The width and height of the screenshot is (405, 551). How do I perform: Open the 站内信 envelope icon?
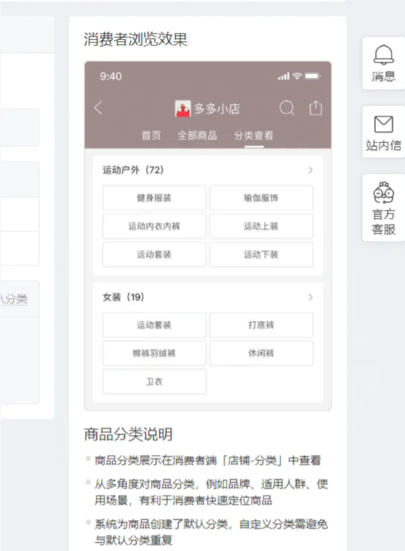[x=383, y=124]
